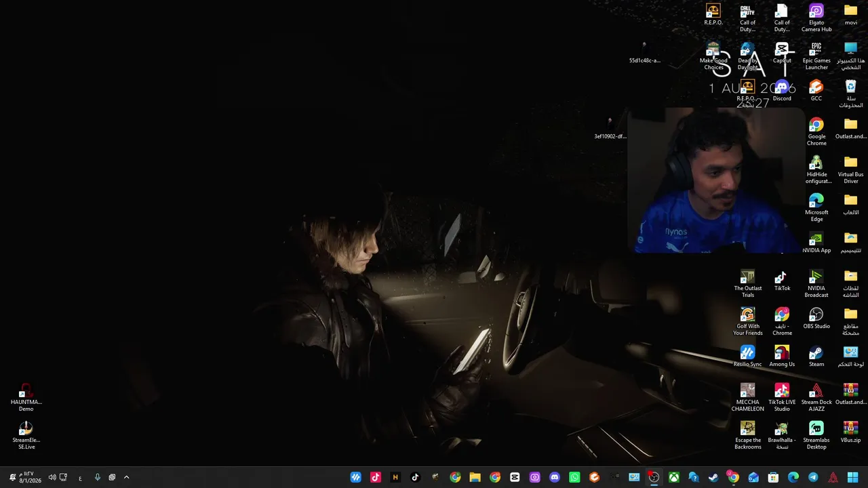This screenshot has width=868, height=488.
Task: Select the Virtual Bus Driver folder
Action: (851, 170)
